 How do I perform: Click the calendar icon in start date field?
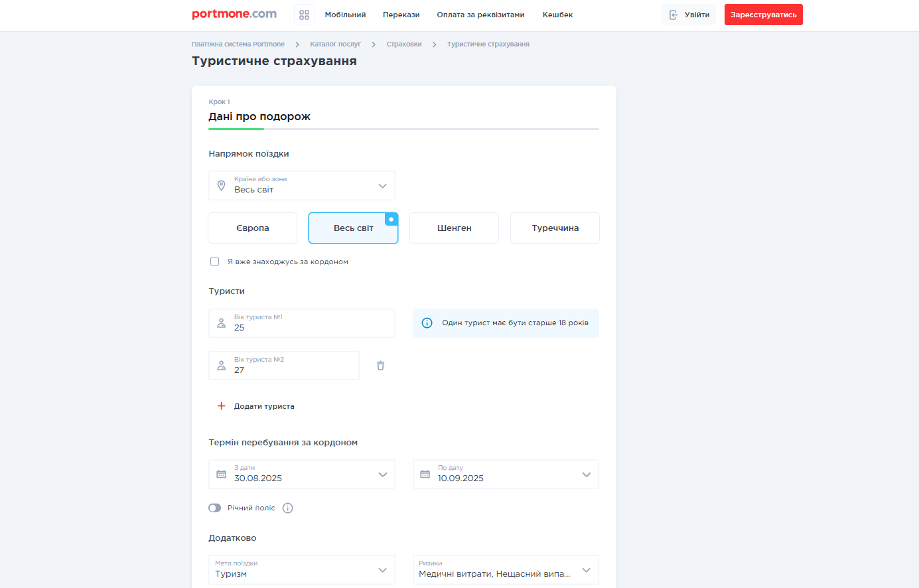(222, 475)
